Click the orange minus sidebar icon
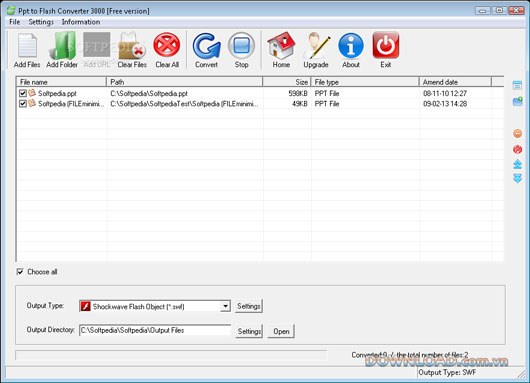This screenshot has width=530, height=383. click(517, 134)
